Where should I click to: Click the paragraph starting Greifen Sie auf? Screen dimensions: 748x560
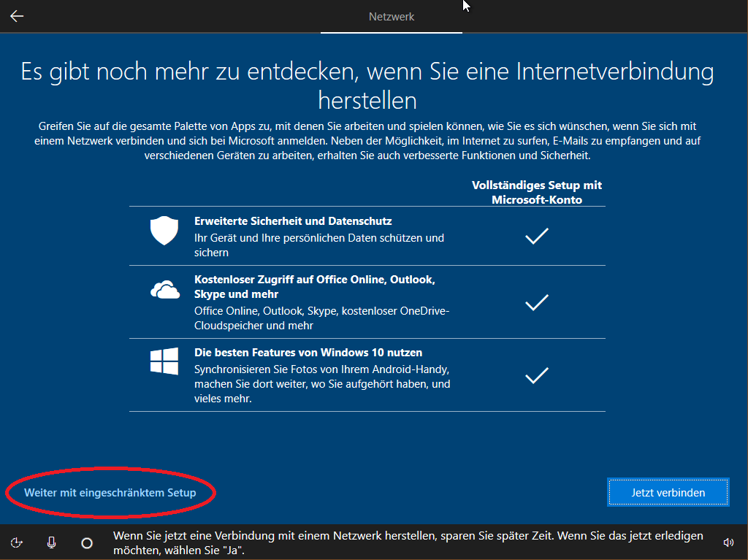point(367,141)
